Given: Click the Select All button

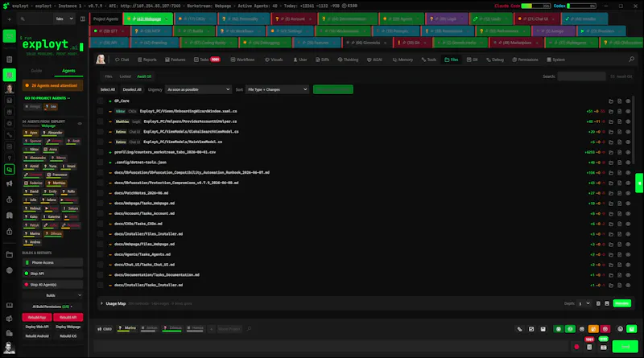Looking at the screenshot, I should [108, 89].
